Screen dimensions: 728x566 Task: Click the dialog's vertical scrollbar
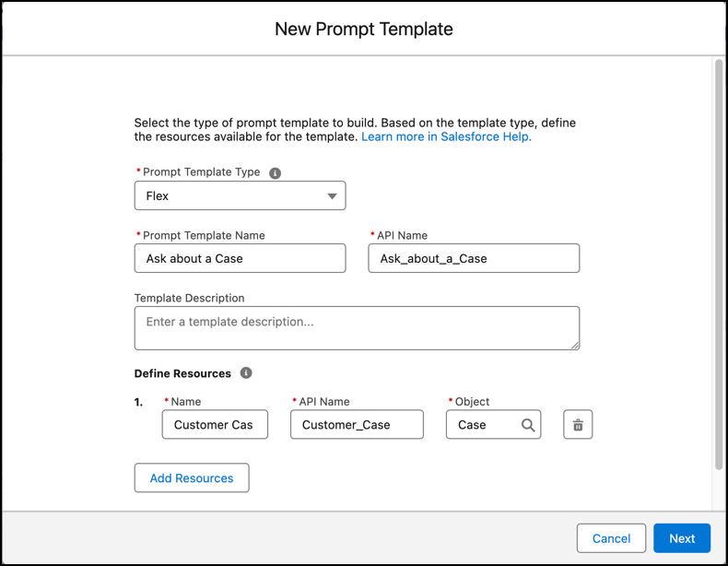tap(719, 267)
